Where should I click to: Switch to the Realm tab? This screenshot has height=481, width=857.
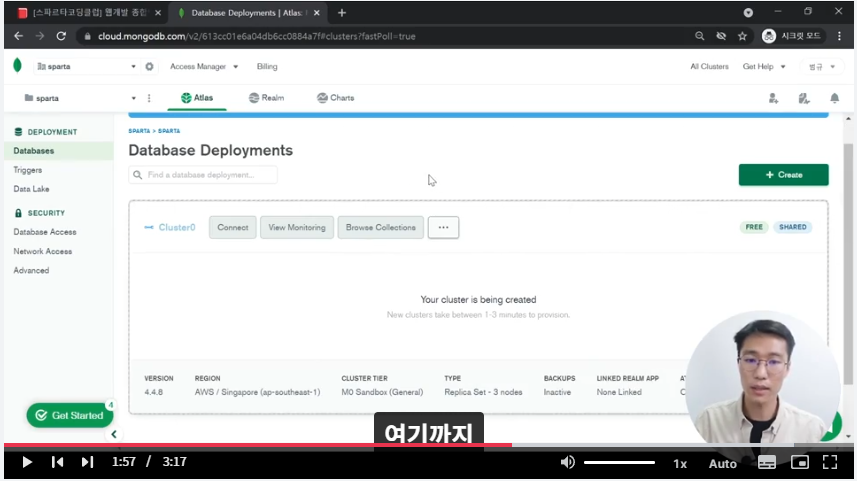coord(266,98)
